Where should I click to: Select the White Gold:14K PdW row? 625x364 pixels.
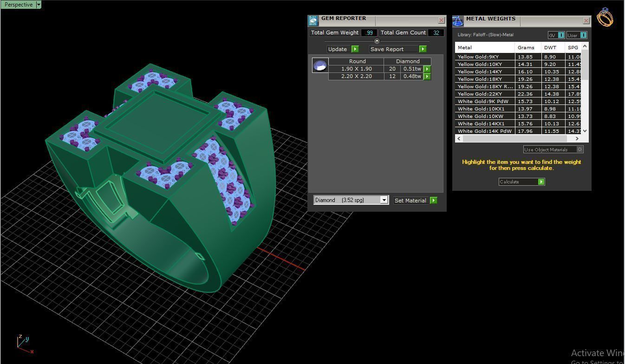(x=518, y=131)
